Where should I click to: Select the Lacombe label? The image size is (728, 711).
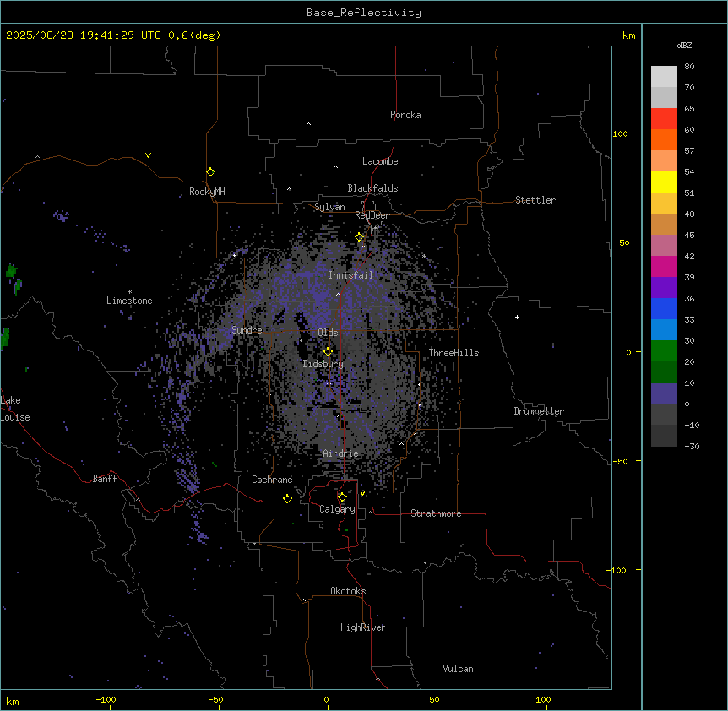click(380, 161)
